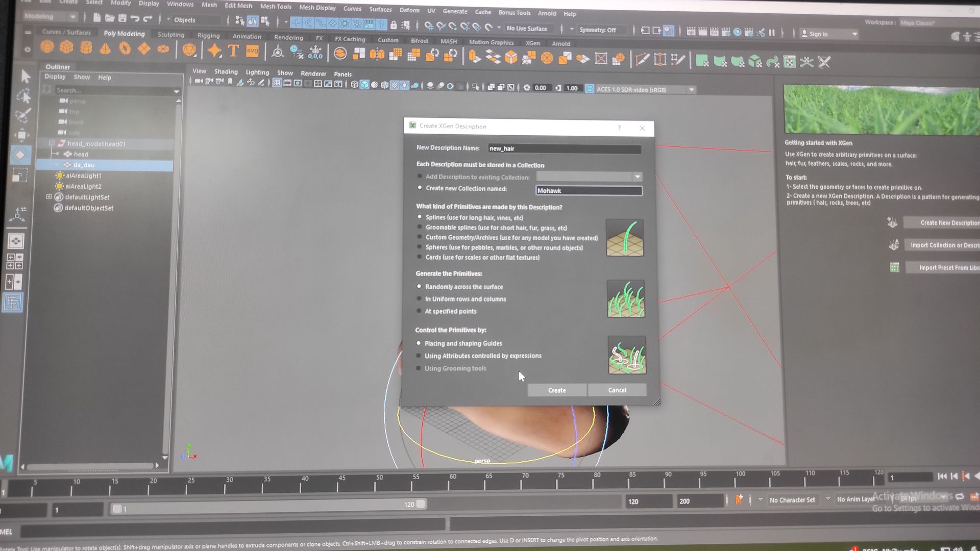Click Go to start of playback range
980x551 pixels.
coord(942,477)
